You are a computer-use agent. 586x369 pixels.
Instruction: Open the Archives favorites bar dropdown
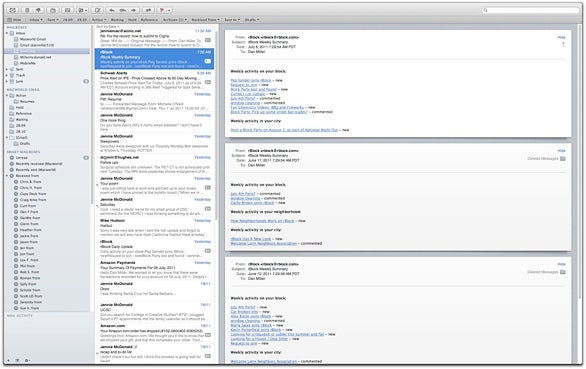pyautogui.click(x=175, y=19)
